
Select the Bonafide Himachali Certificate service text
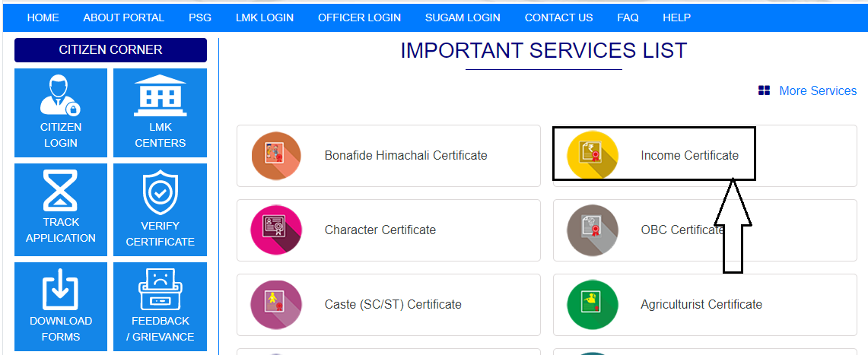tap(405, 155)
